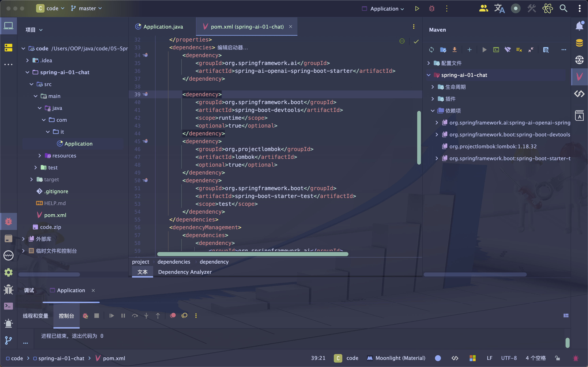Expand Maven 插件 node
The height and width of the screenshot is (367, 588).
pyautogui.click(x=433, y=98)
